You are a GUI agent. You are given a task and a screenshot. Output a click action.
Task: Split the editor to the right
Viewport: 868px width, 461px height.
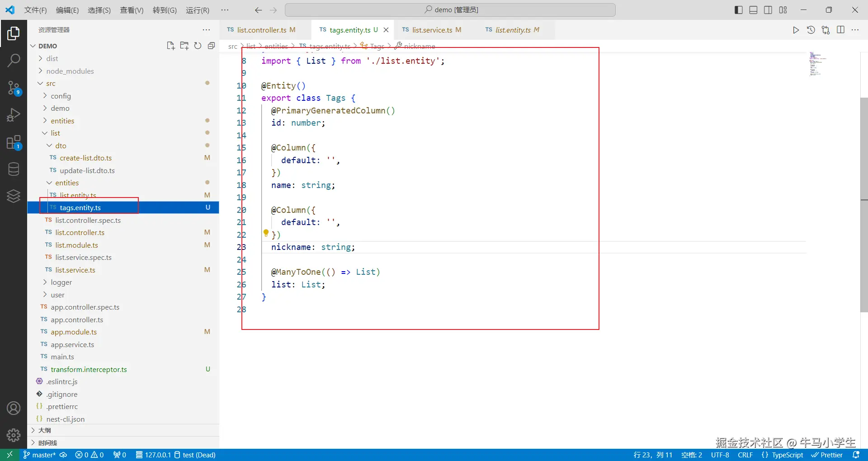[x=840, y=30]
